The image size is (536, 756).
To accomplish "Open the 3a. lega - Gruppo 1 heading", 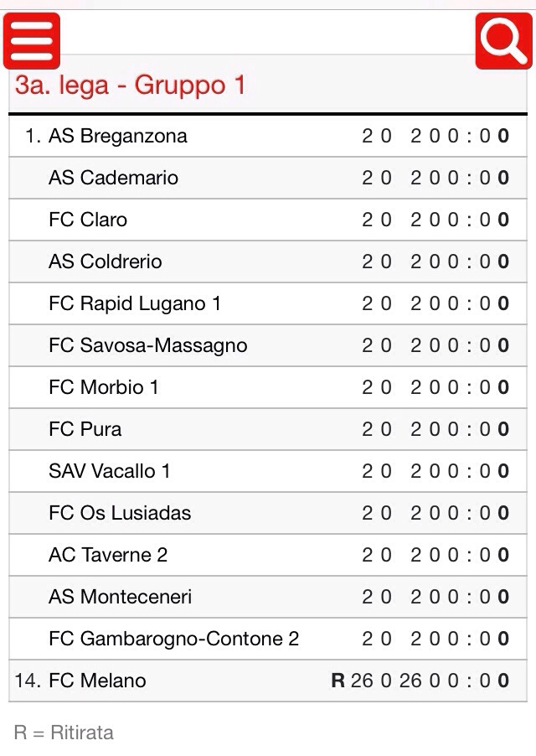I will pos(130,85).
